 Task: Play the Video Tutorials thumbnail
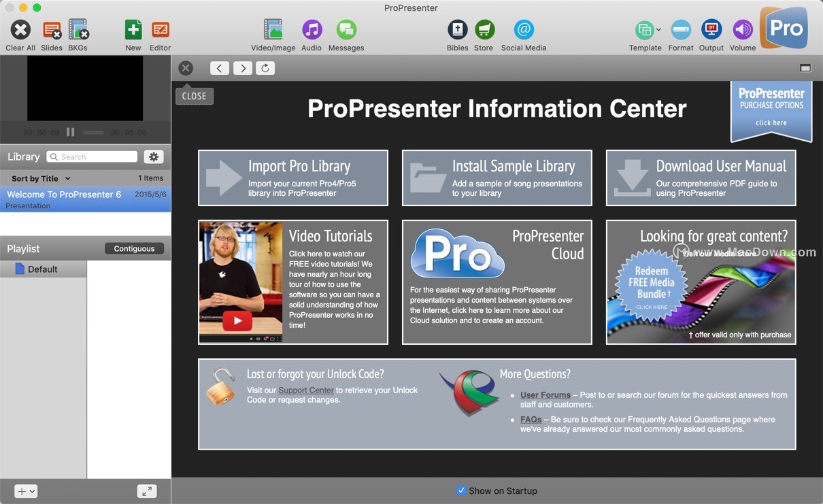pyautogui.click(x=237, y=320)
